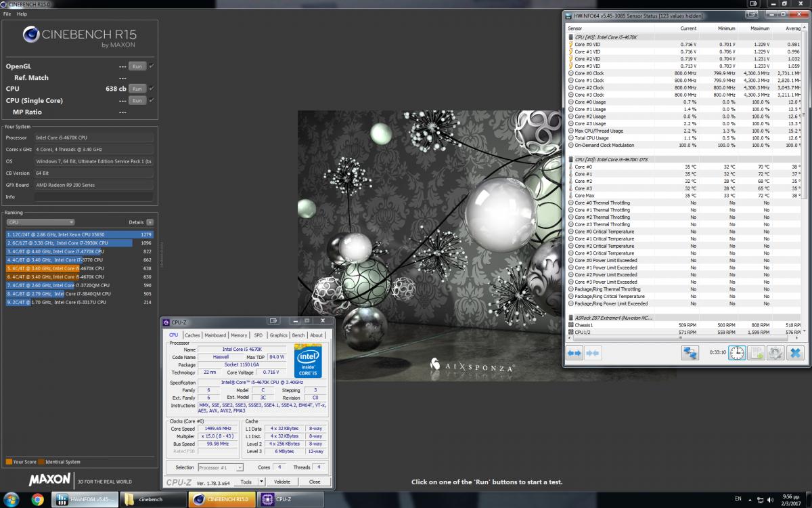Click Chassis1 fan sensor icon in HWiNFO
This screenshot has height=508, width=812.
(571, 325)
